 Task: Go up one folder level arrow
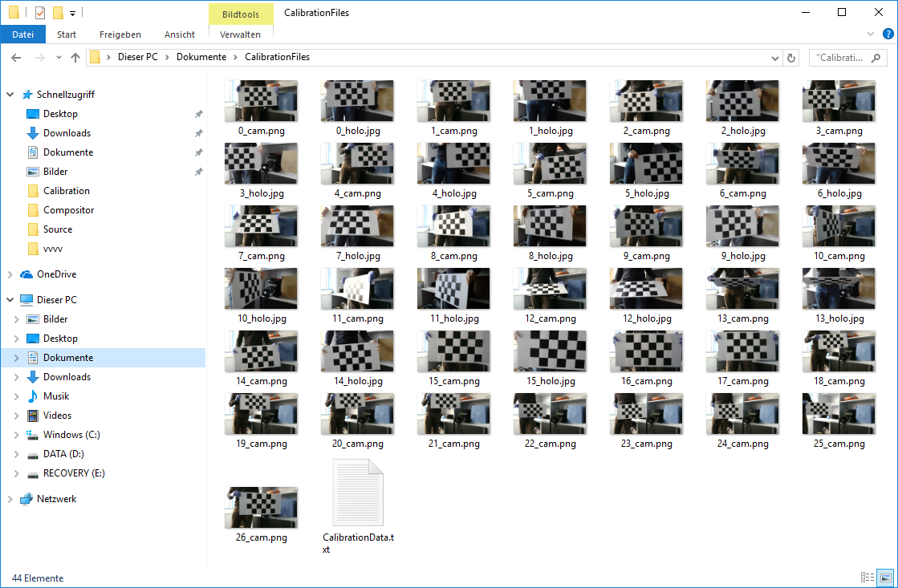click(x=75, y=57)
